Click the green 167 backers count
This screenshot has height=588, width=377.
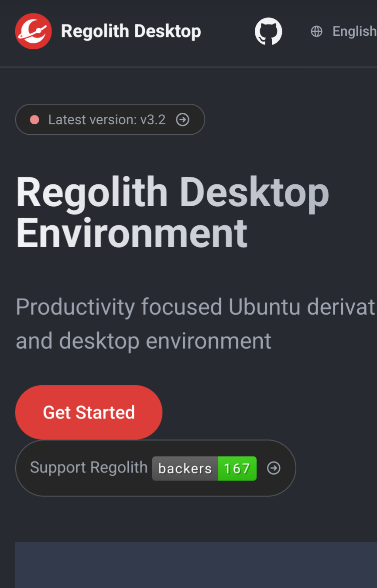pyautogui.click(x=237, y=469)
